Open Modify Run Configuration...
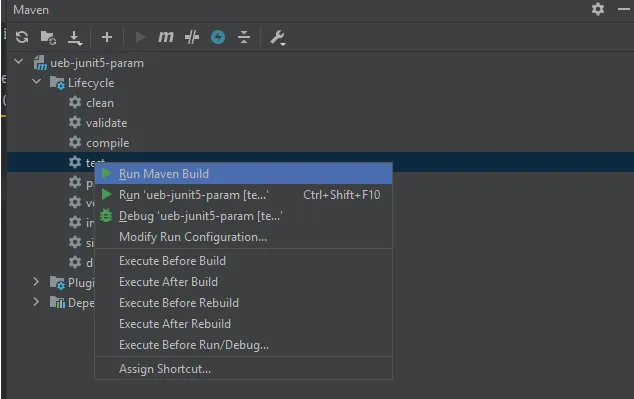Viewport: 634px width, 399px height. pyautogui.click(x=243, y=237)
